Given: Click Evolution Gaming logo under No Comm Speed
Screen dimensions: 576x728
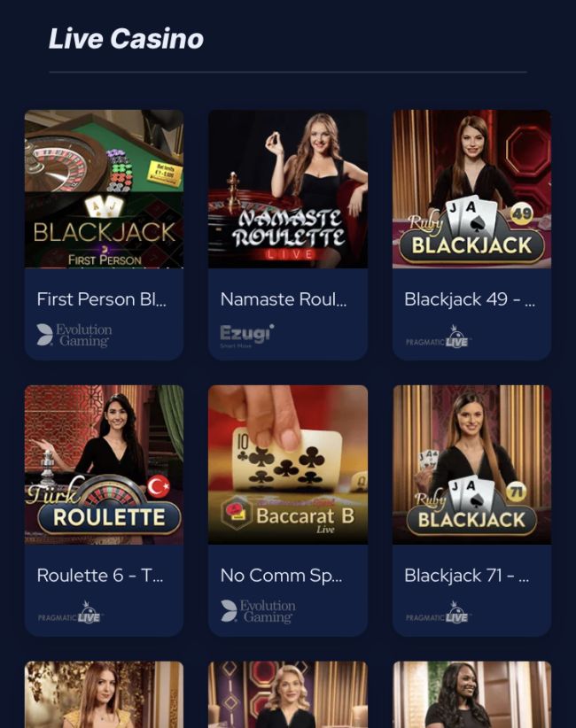Looking at the screenshot, I should coord(258,611).
